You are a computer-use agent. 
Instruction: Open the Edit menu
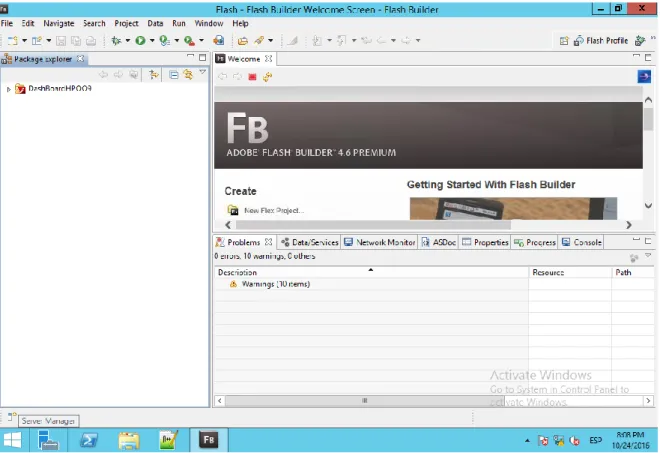(x=28, y=24)
